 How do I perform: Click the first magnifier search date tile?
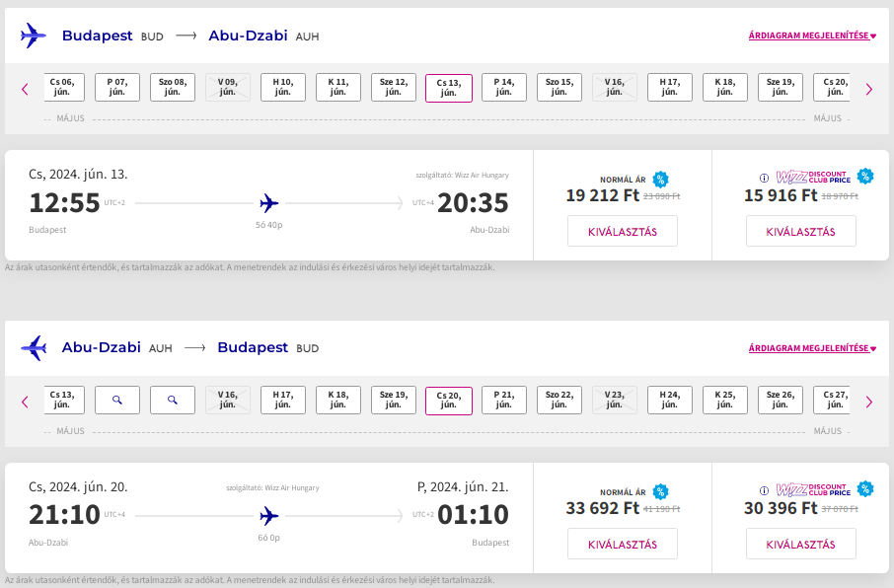116,400
